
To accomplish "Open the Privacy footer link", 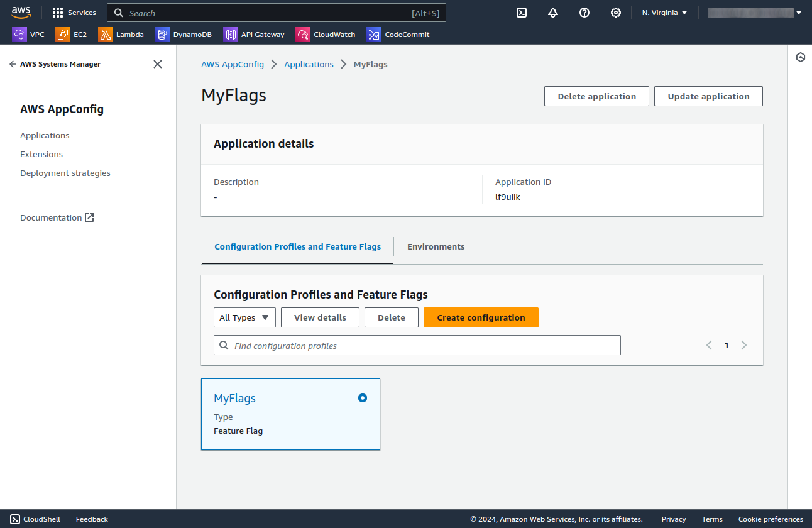I will click(x=674, y=519).
